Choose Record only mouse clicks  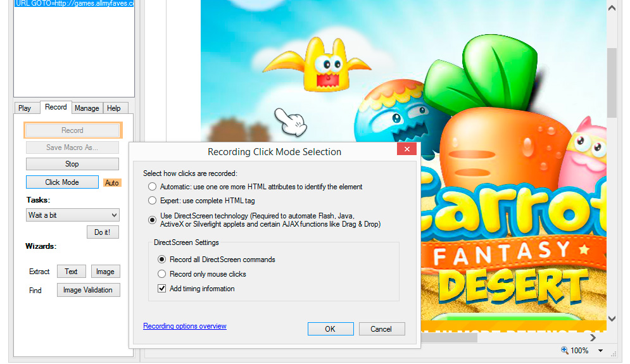tap(162, 274)
